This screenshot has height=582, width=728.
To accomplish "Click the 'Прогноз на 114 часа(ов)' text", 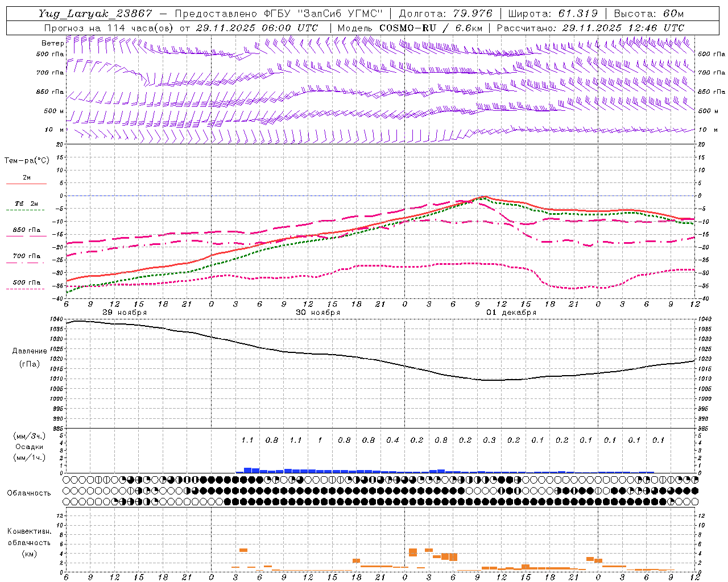I will [x=109, y=27].
